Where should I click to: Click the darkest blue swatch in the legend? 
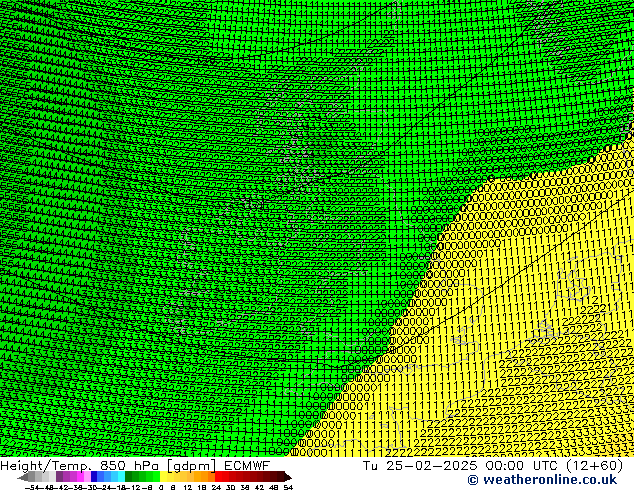click(94, 477)
